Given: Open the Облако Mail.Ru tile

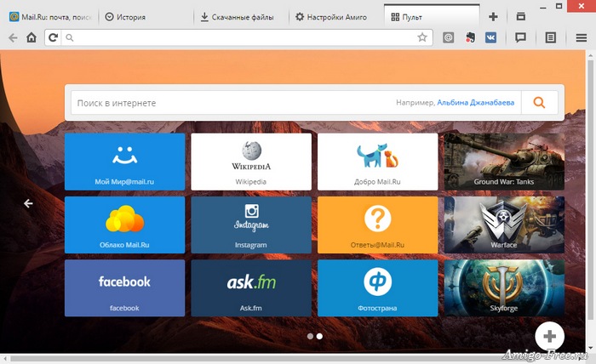Looking at the screenshot, I should point(124,225).
